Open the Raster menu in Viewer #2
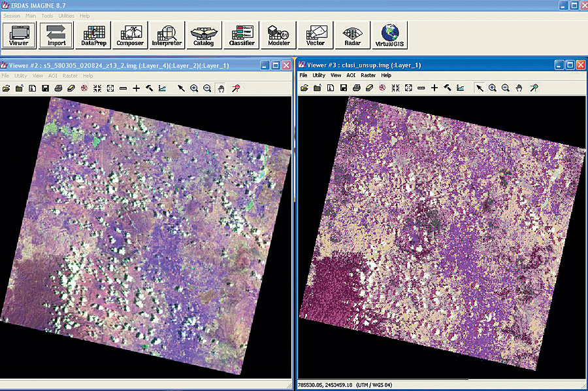 (x=70, y=75)
